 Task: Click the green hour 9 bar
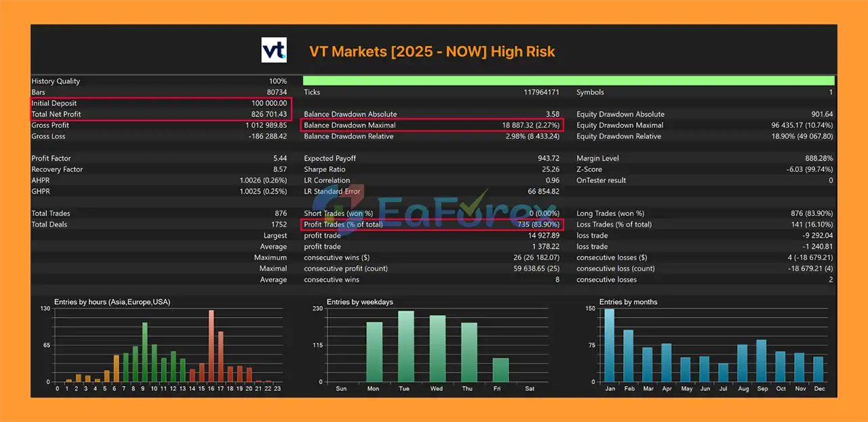tap(144, 352)
